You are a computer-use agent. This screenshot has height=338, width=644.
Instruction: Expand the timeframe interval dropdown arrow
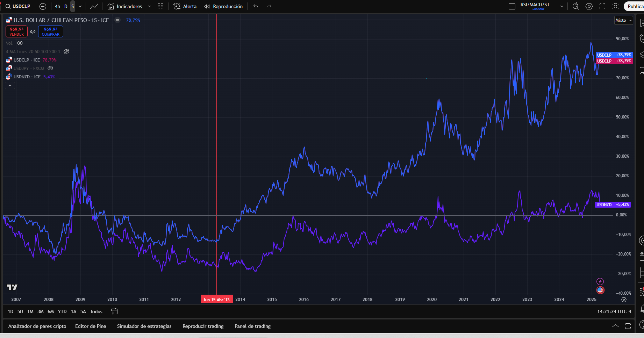[80, 6]
